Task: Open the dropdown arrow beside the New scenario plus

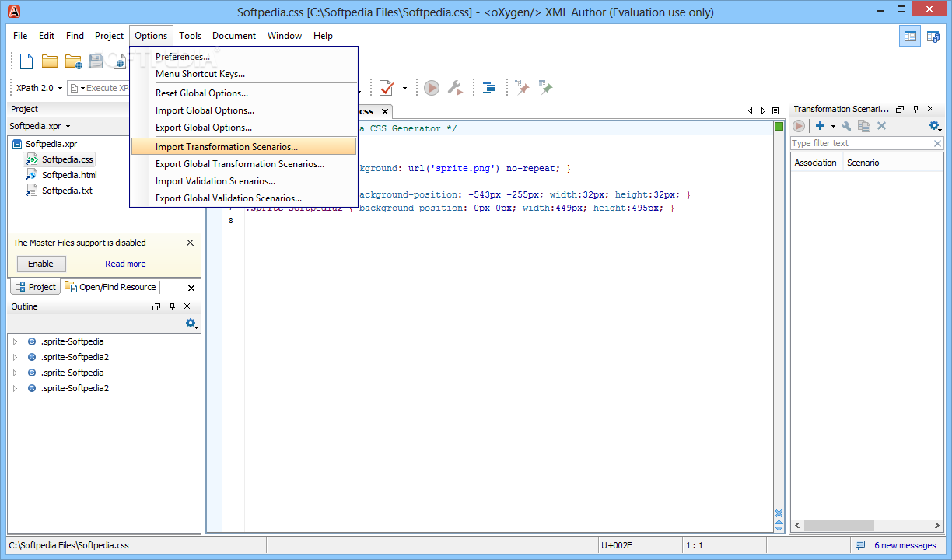Action: tap(833, 127)
